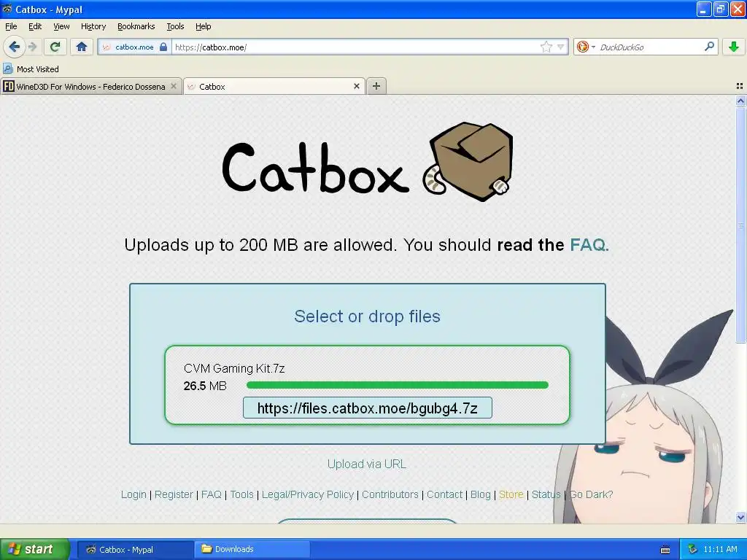747x560 pixels.
Task: Open the View menu
Action: [61, 26]
